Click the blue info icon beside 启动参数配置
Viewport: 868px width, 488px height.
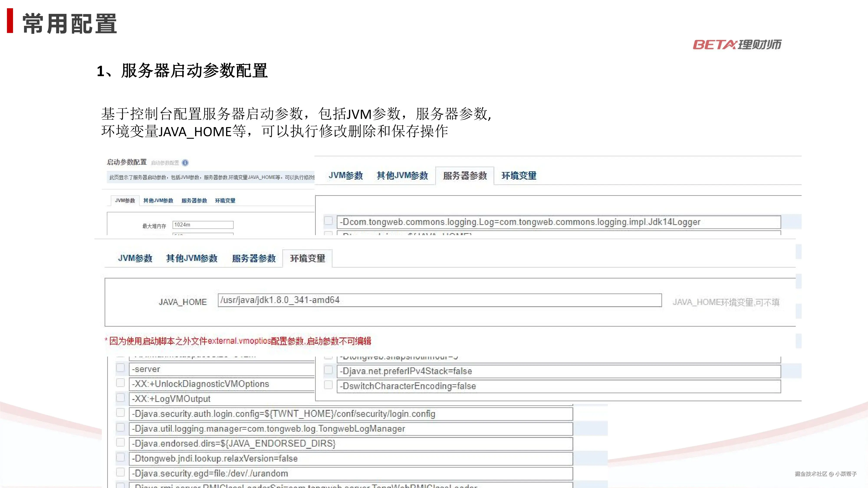click(x=185, y=163)
